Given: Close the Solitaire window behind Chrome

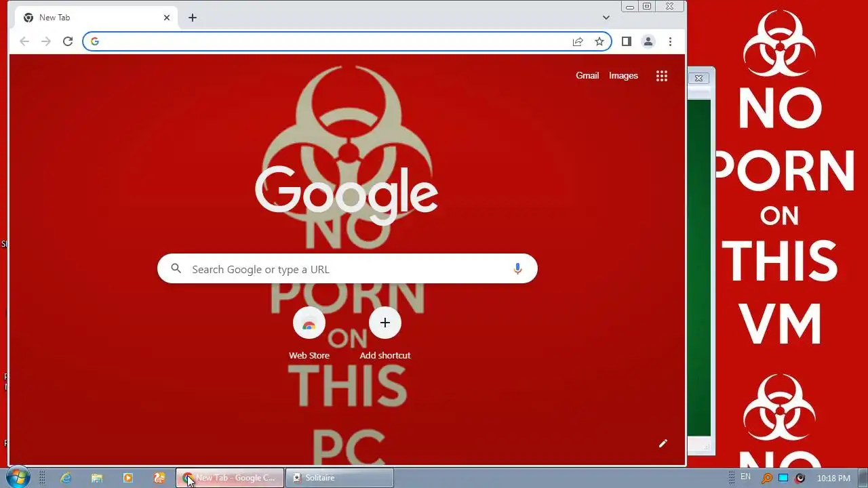Looking at the screenshot, I should [698, 78].
